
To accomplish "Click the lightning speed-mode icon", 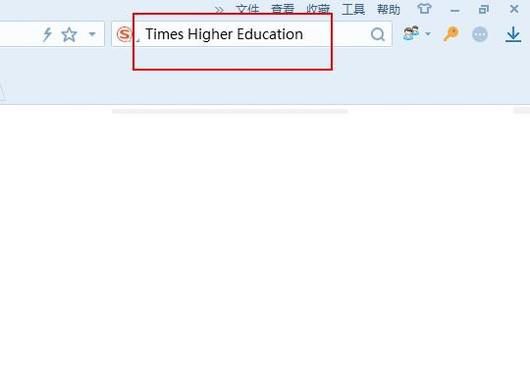I will pyautogui.click(x=48, y=34).
